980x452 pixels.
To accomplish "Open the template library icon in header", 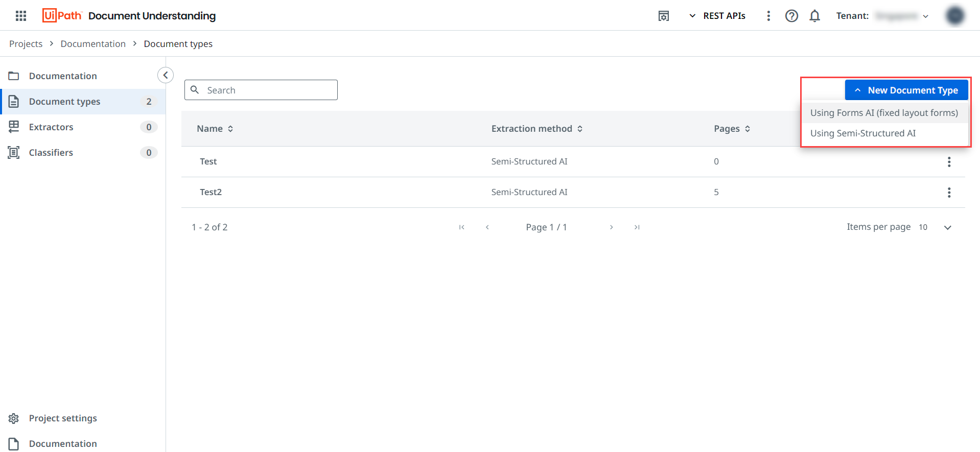I will click(x=664, y=16).
